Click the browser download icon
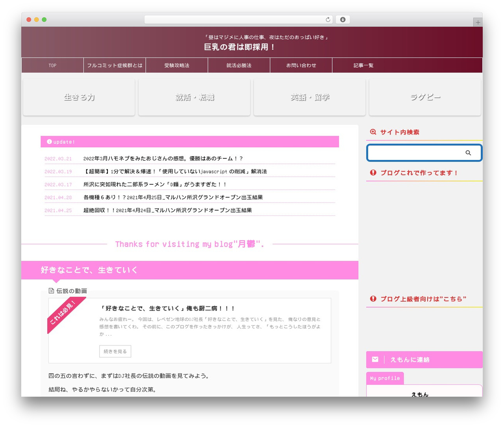The height and width of the screenshot is (427, 504). [x=343, y=20]
